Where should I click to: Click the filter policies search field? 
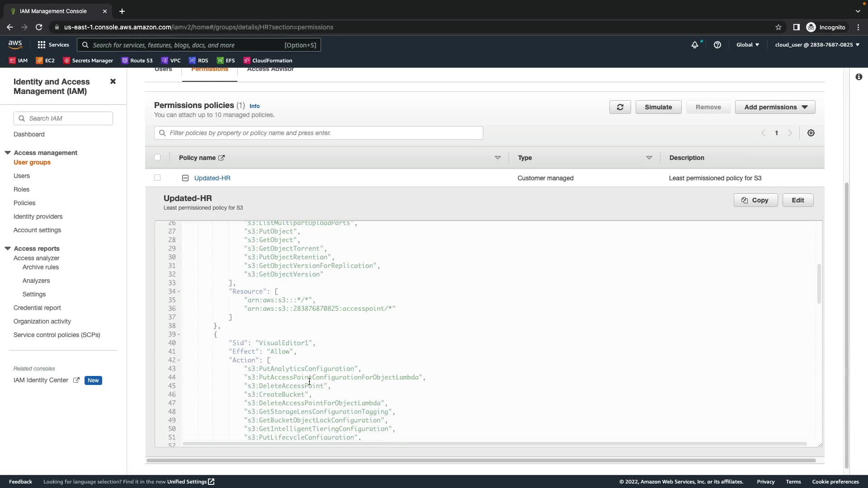pyautogui.click(x=318, y=133)
